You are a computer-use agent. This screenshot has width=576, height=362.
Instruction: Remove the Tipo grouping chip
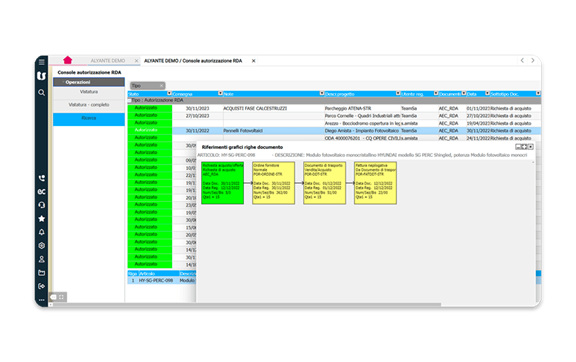click(x=161, y=86)
